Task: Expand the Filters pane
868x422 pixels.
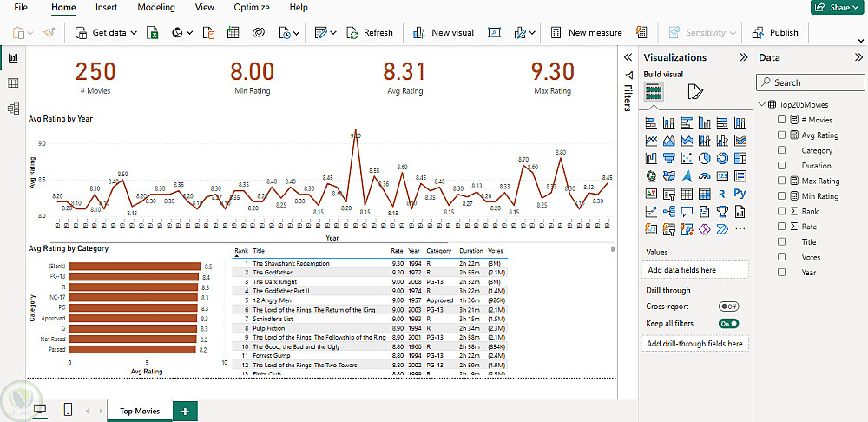Action: pos(628,57)
